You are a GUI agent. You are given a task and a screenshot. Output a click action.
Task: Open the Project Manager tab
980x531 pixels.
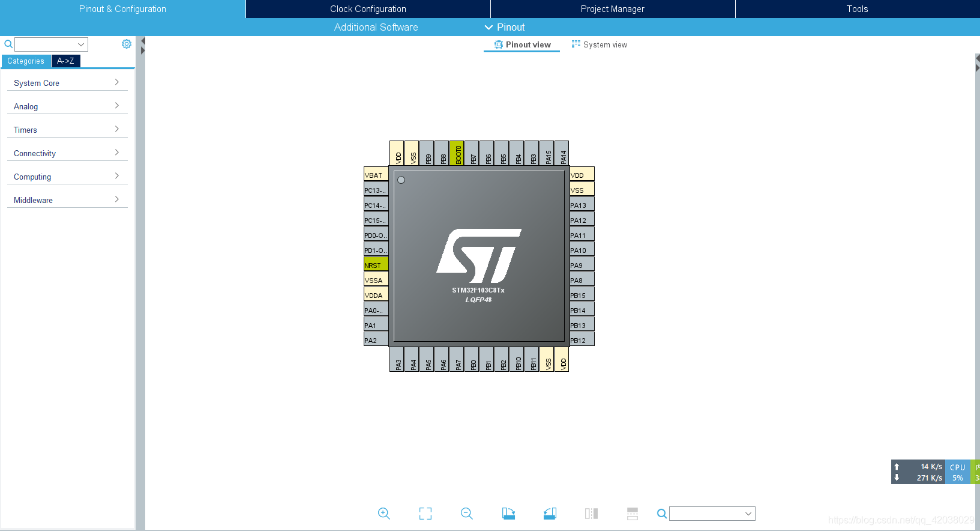[613, 9]
